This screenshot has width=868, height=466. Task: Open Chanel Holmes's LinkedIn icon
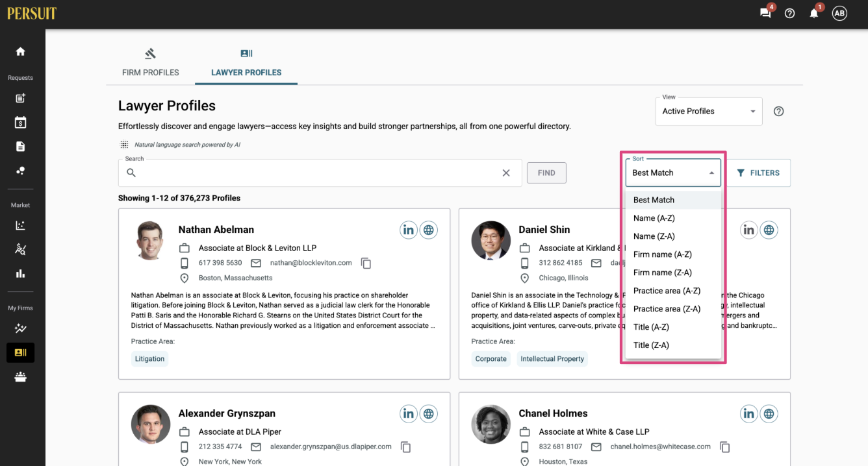tap(748, 413)
